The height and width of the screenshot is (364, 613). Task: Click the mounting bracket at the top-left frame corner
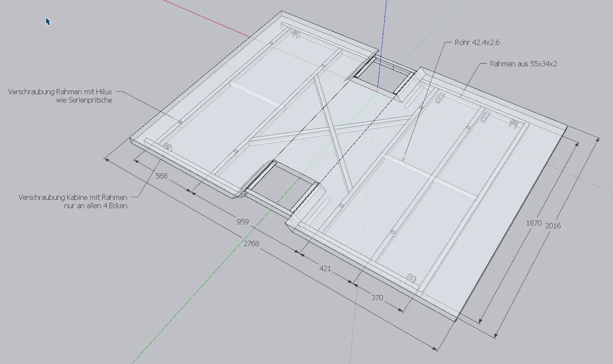pyautogui.click(x=296, y=33)
